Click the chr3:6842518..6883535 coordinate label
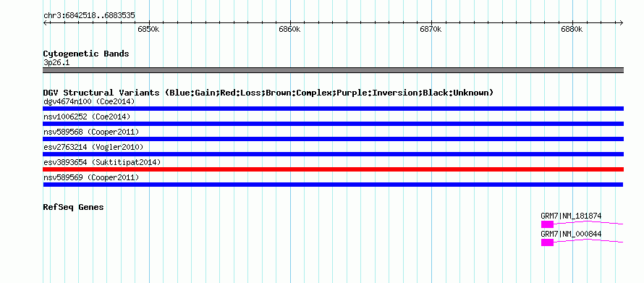This screenshot has height=283, width=644. coord(89,16)
